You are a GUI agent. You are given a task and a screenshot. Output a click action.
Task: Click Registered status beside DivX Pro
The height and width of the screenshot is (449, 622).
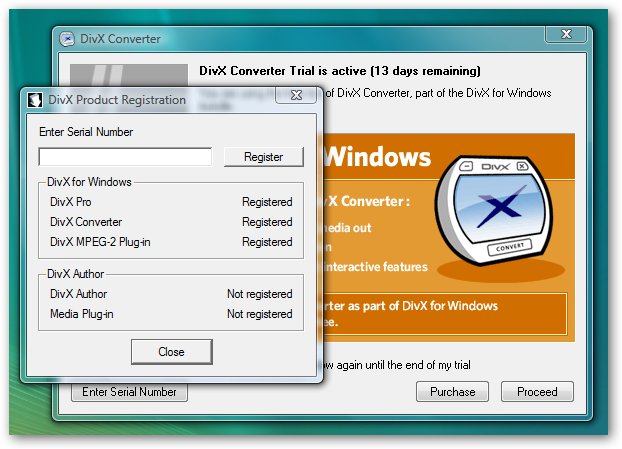coord(267,202)
